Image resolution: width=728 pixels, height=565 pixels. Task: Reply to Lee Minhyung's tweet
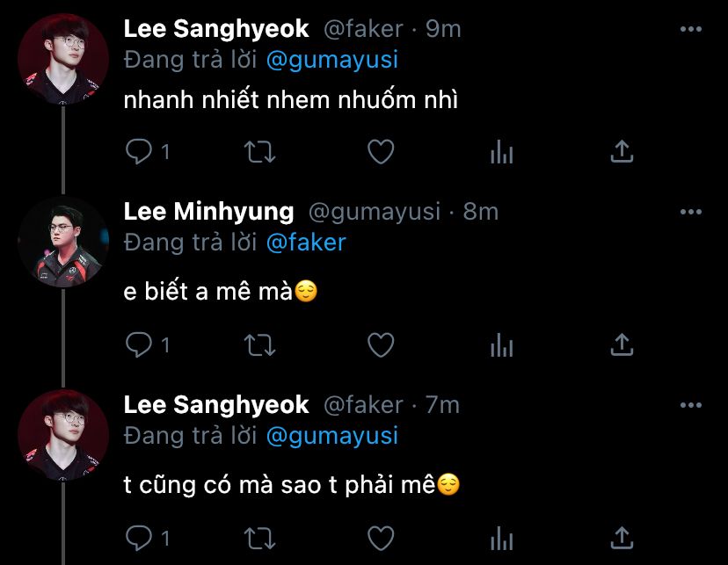139,345
